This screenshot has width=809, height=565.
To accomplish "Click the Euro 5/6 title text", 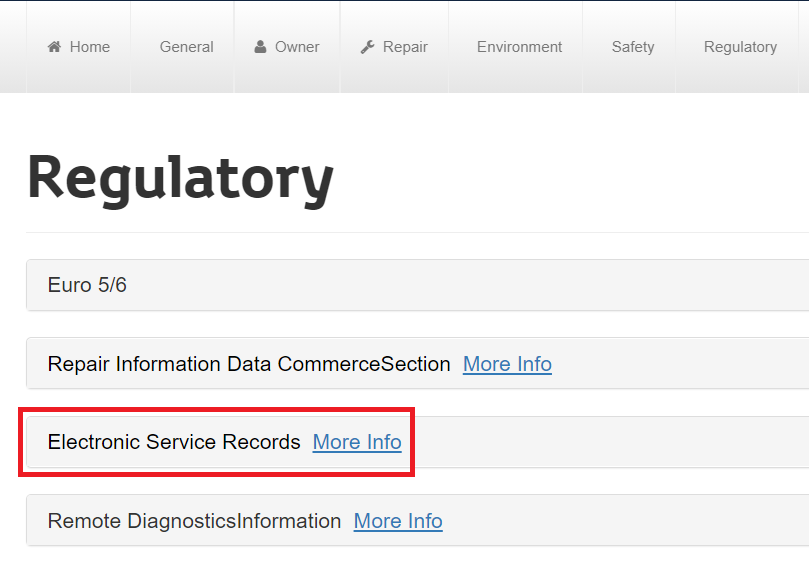I will coord(87,285).
